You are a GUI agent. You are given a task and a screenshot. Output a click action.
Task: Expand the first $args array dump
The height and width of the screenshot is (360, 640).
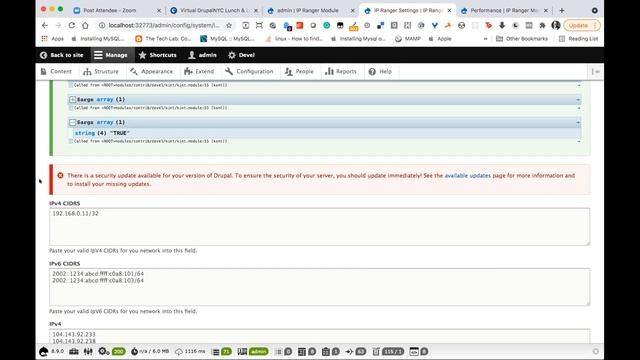pyautogui.click(x=73, y=99)
